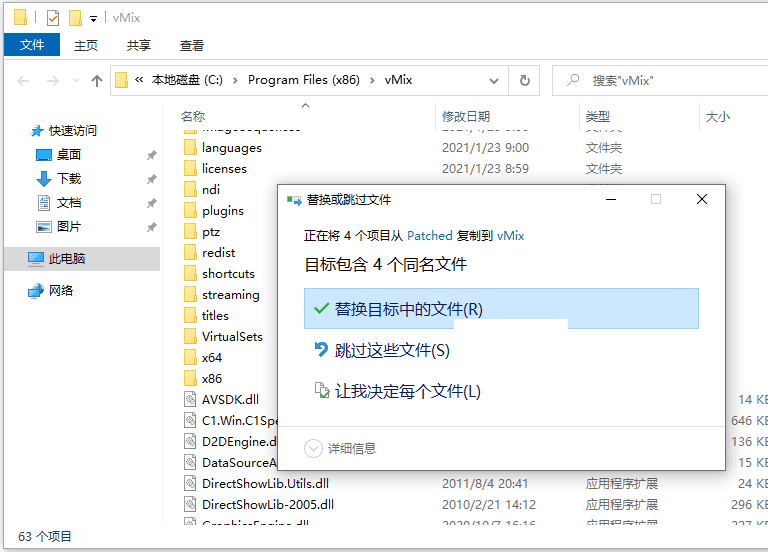Screen dimensions: 768x552
Task: Click the pin icon beside 文档
Action: 152,203
